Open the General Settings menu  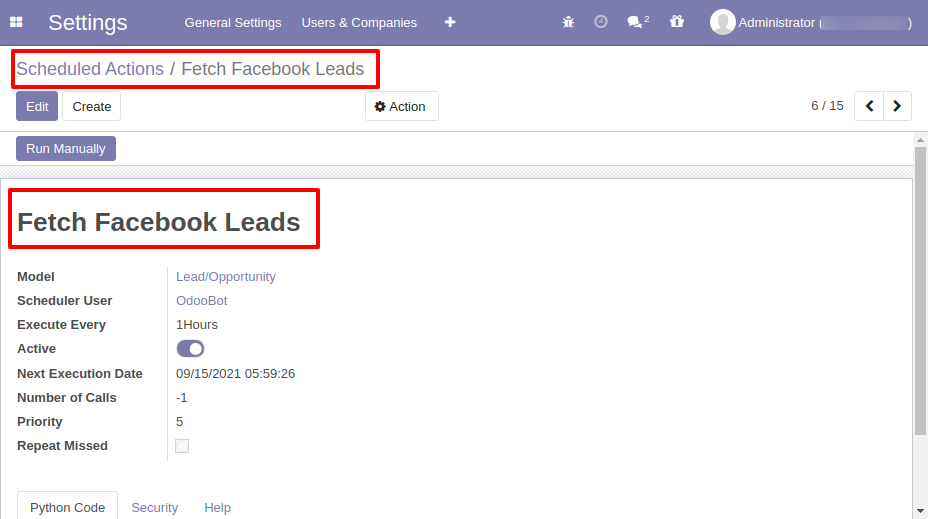click(x=233, y=22)
